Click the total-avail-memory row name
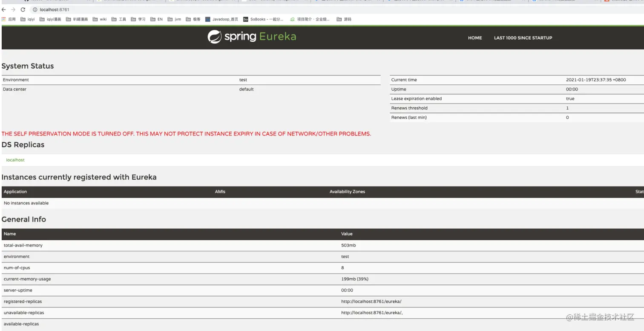This screenshot has height=331, width=644. click(x=23, y=245)
